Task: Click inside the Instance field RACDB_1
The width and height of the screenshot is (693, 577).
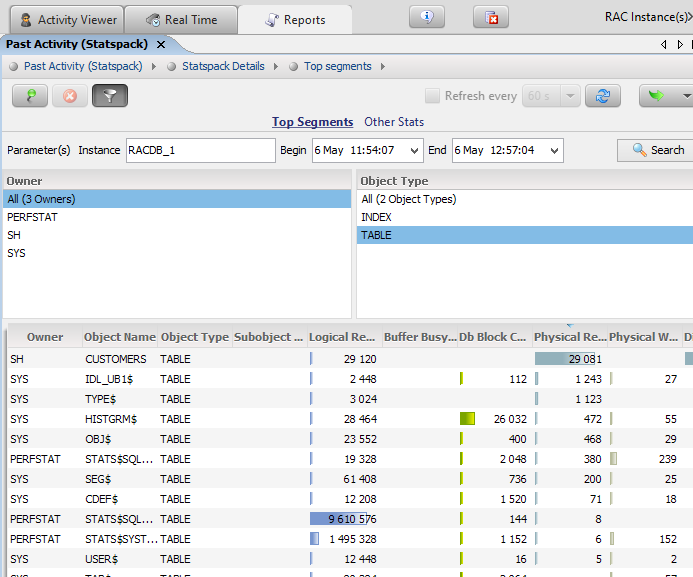Action: point(199,150)
